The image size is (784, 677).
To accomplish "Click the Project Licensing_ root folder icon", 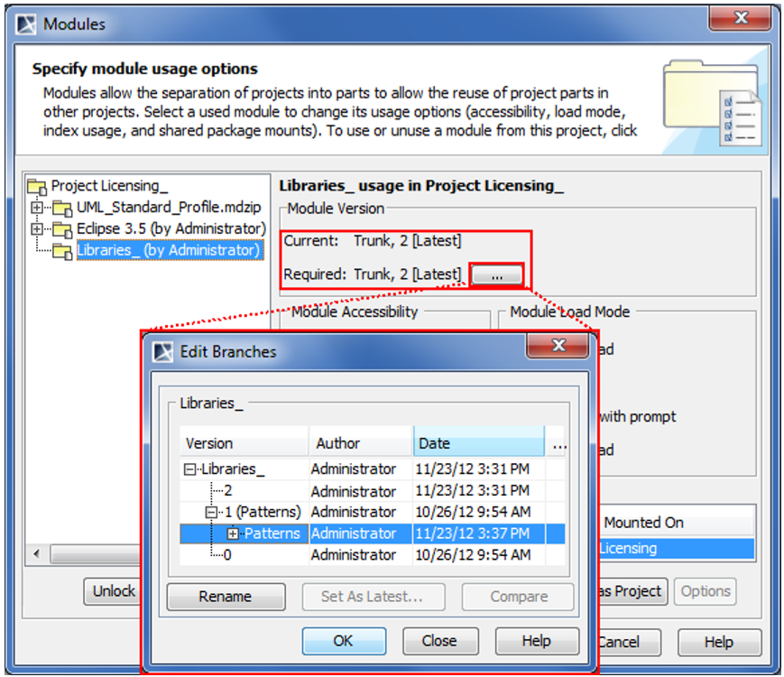I will (x=37, y=186).
